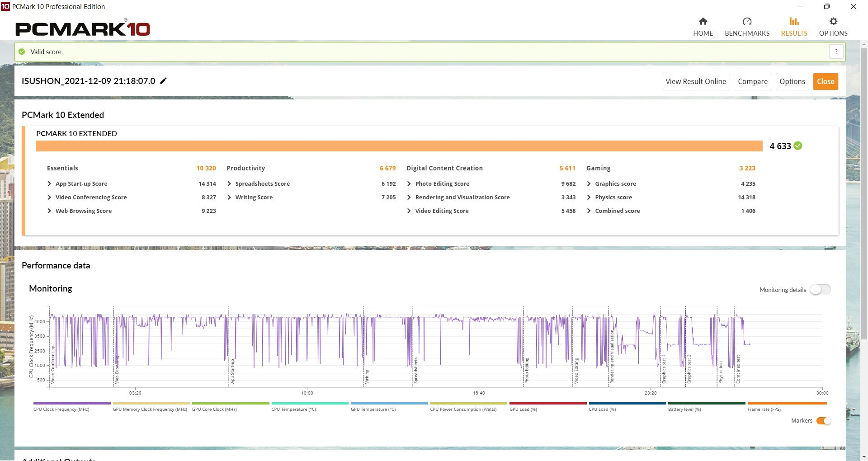This screenshot has height=461, width=868.
Task: Toggle the Monitoring details switch
Action: [x=820, y=290]
